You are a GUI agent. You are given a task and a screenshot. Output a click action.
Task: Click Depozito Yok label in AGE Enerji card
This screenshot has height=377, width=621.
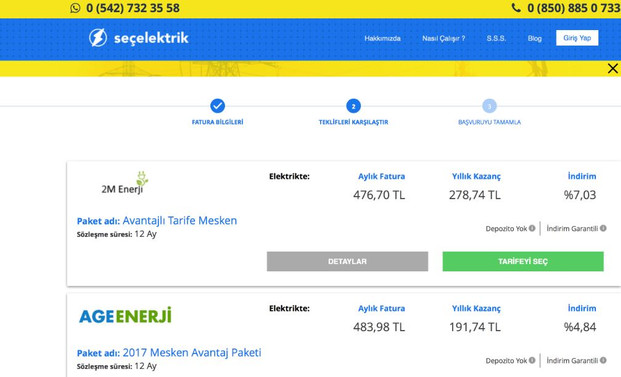[x=506, y=360]
